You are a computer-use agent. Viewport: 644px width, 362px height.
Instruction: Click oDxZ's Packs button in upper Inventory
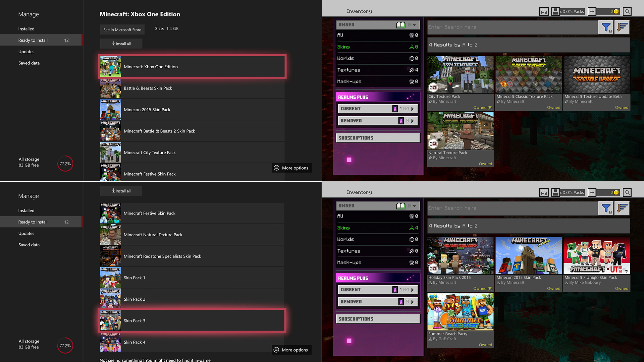point(572,11)
